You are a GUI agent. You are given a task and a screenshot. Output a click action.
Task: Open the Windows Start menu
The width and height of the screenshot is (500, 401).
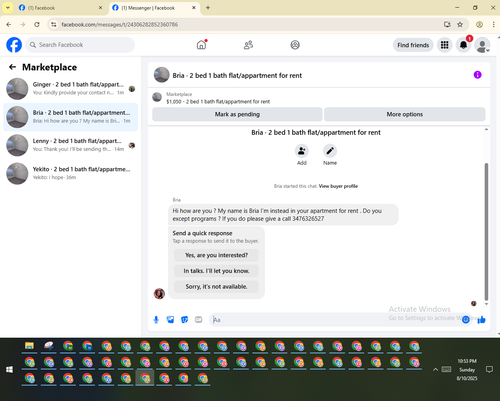click(x=9, y=369)
